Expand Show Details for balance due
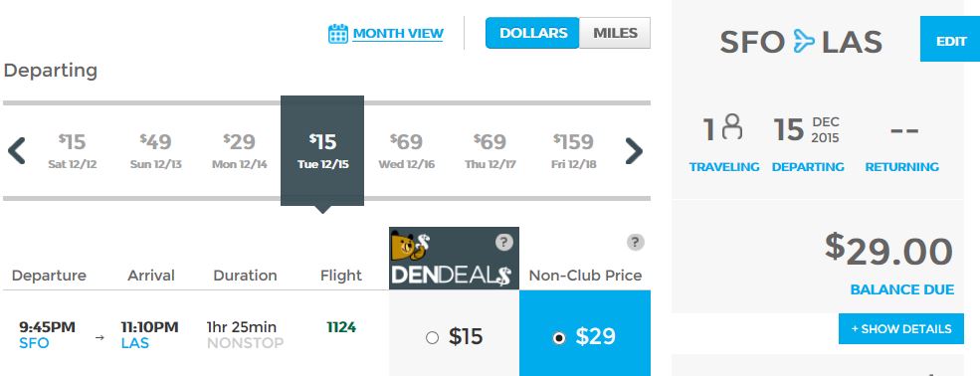The image size is (980, 376). point(900,328)
